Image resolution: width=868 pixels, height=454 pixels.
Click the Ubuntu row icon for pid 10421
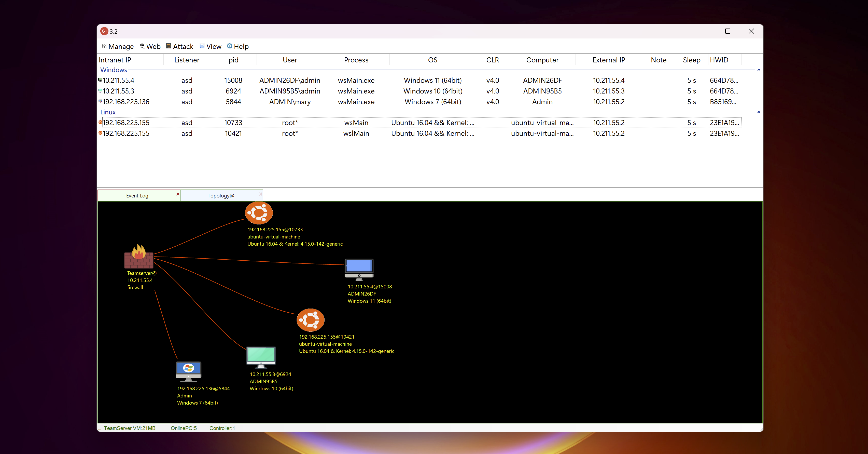point(100,133)
